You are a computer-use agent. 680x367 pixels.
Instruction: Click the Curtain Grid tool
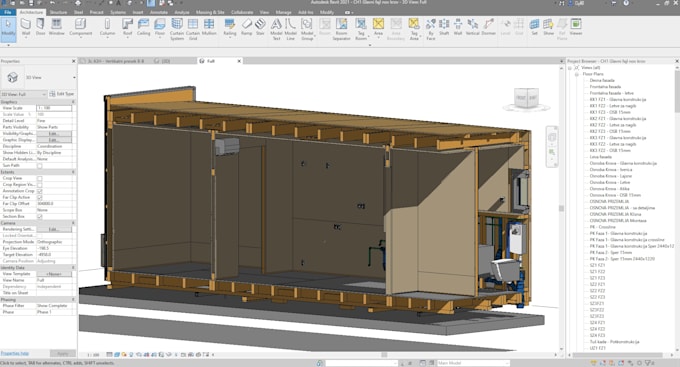[193, 29]
